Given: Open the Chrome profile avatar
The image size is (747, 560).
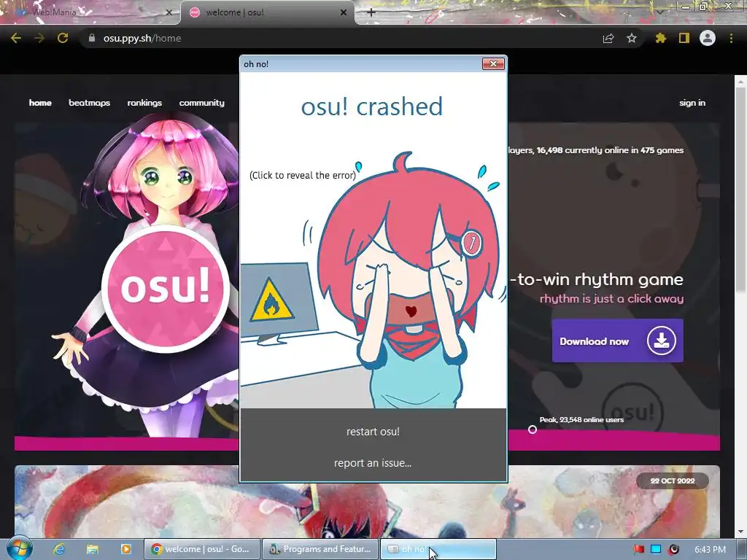Looking at the screenshot, I should coord(708,38).
